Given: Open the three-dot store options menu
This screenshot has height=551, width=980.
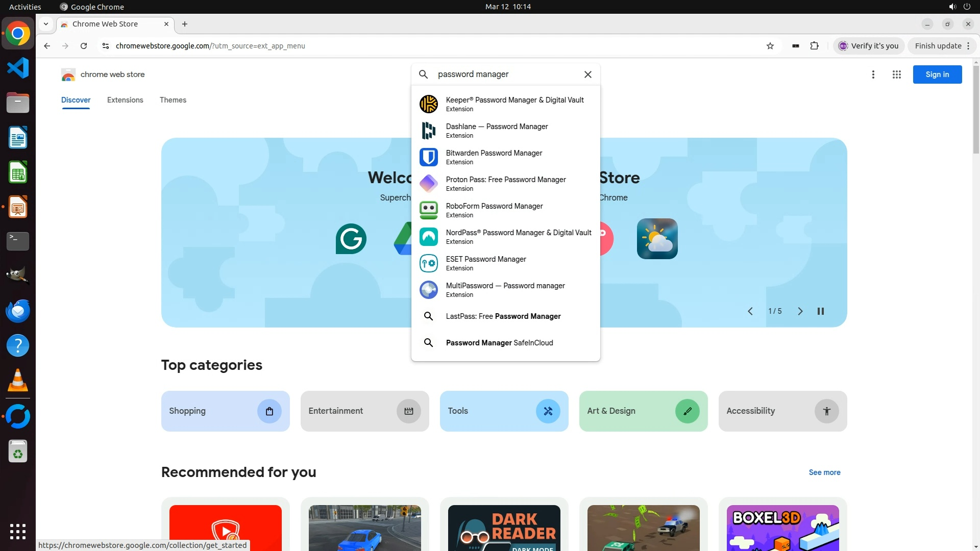Looking at the screenshot, I should [x=873, y=74].
